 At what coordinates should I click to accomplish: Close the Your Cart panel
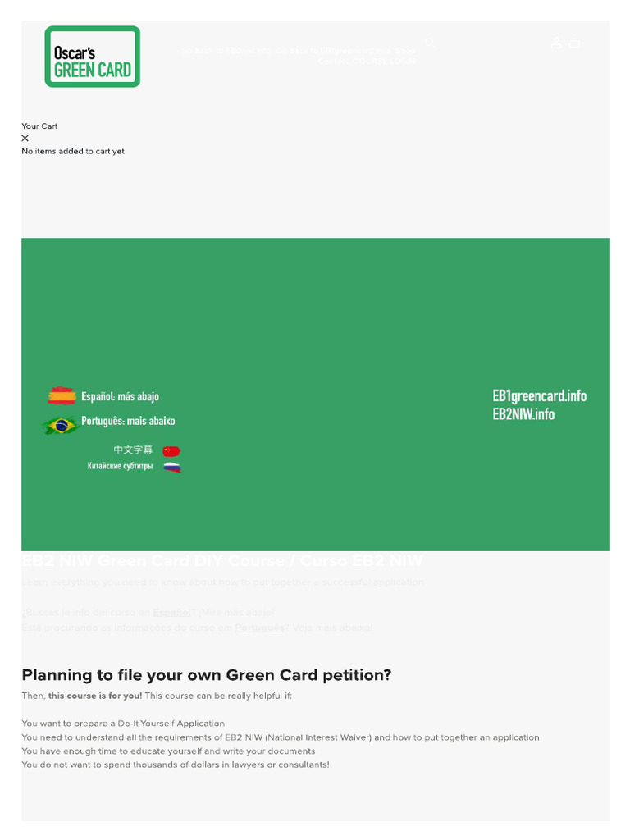click(25, 139)
